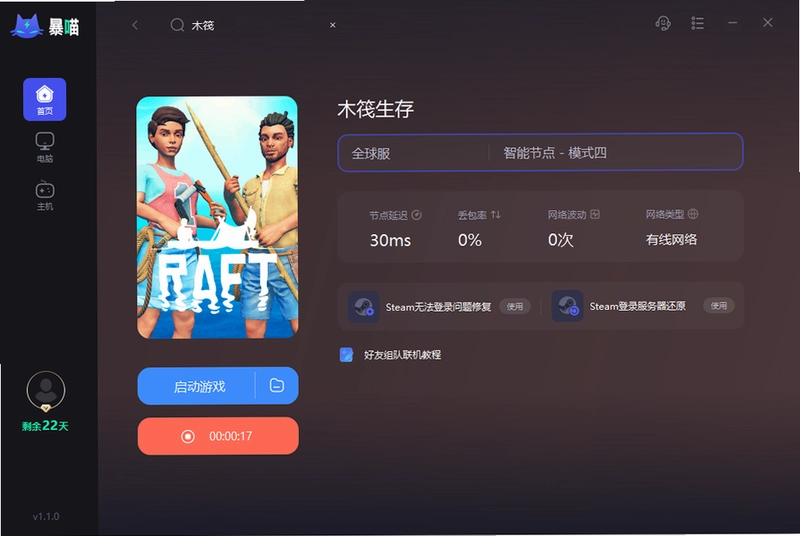Viewport: 800px width, 536px height.
Task: Click the 30ms latency value
Action: tap(390, 240)
